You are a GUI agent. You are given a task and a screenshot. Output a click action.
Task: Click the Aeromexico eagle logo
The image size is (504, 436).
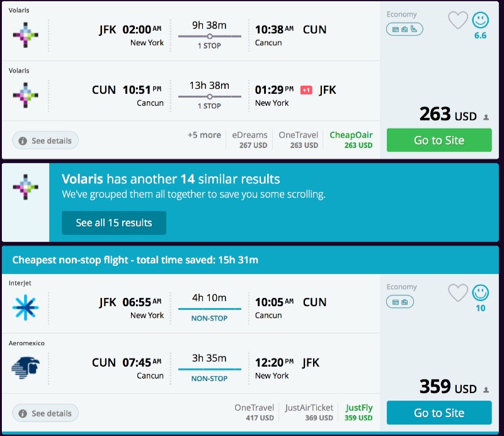(25, 368)
